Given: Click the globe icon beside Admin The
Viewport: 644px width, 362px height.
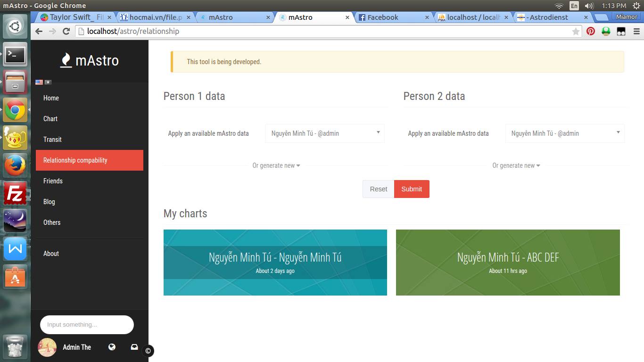Looking at the screenshot, I should pos(112,347).
